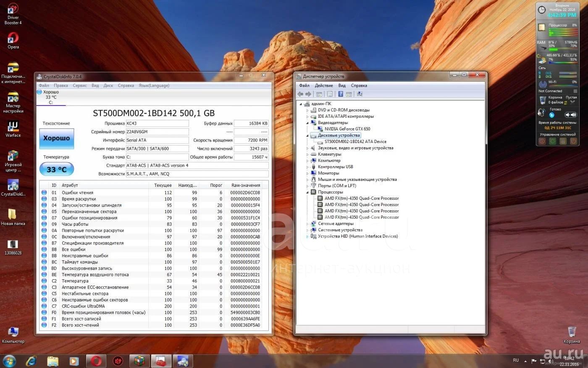Click the Back arrow in Device Manager toolbar
588x368 pixels.
(300, 94)
